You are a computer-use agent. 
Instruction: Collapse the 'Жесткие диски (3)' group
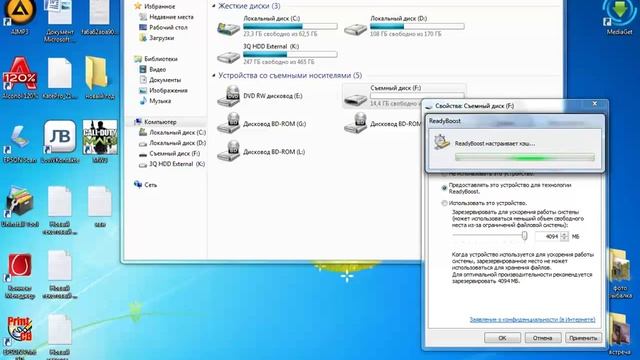(213, 6)
